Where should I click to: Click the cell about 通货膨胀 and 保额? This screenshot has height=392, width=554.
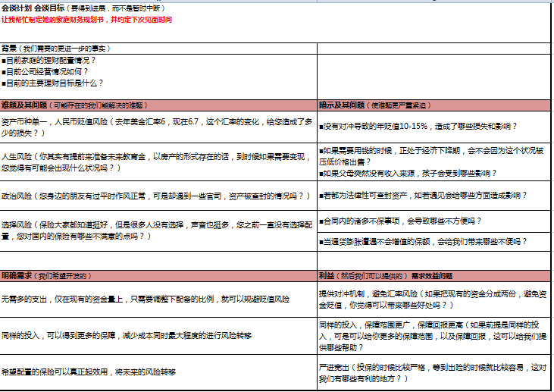[432, 241]
